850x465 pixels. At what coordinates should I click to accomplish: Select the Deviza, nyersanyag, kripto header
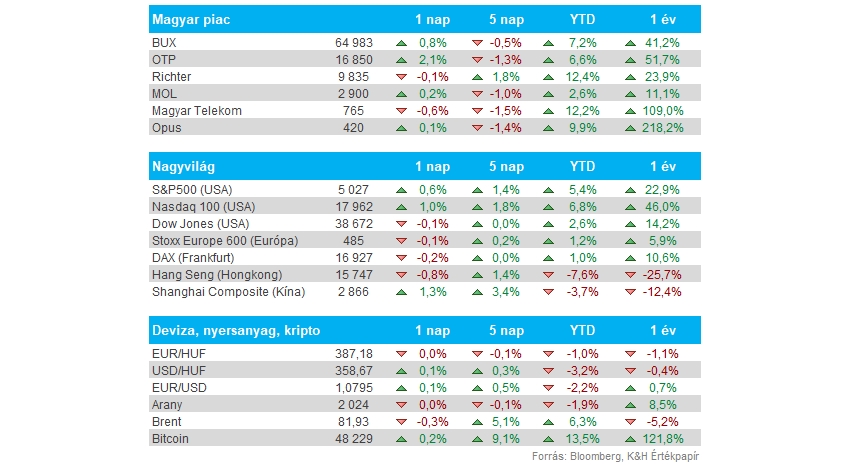[424, 331]
